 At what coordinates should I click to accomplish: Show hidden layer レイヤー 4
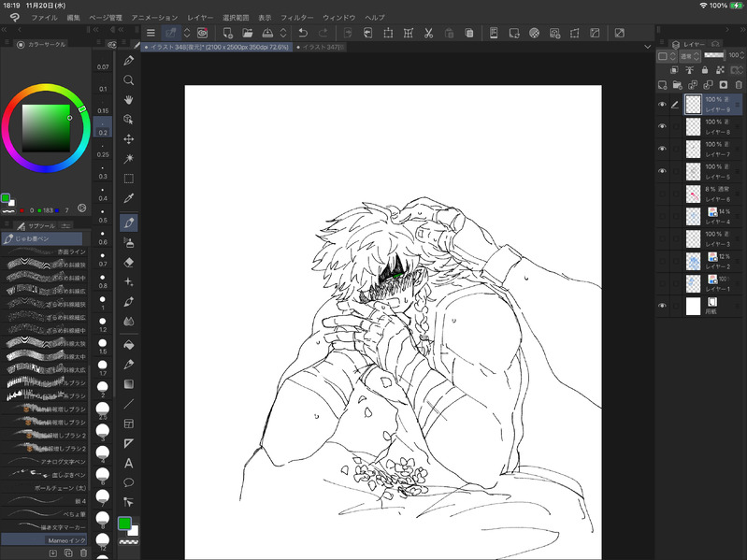(x=662, y=216)
